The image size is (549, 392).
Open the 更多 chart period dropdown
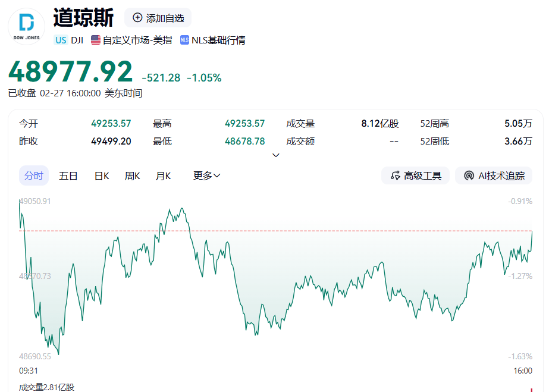coord(206,175)
